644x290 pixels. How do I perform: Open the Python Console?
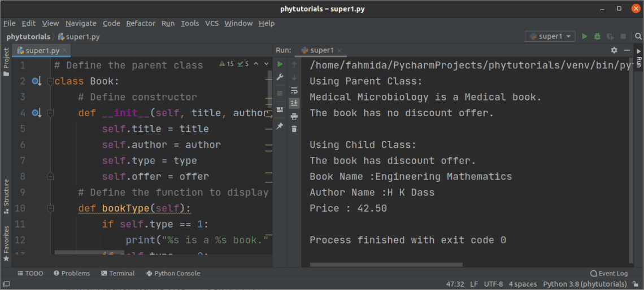coord(173,273)
